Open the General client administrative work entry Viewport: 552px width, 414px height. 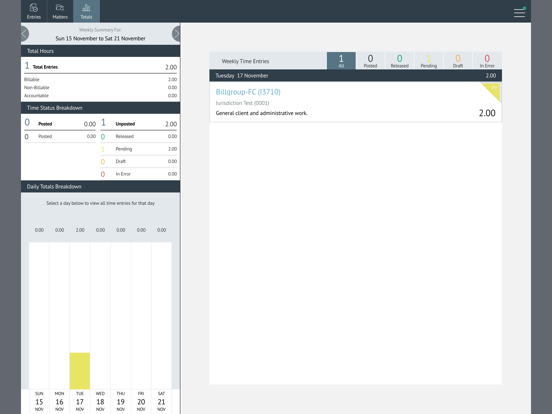click(x=356, y=102)
